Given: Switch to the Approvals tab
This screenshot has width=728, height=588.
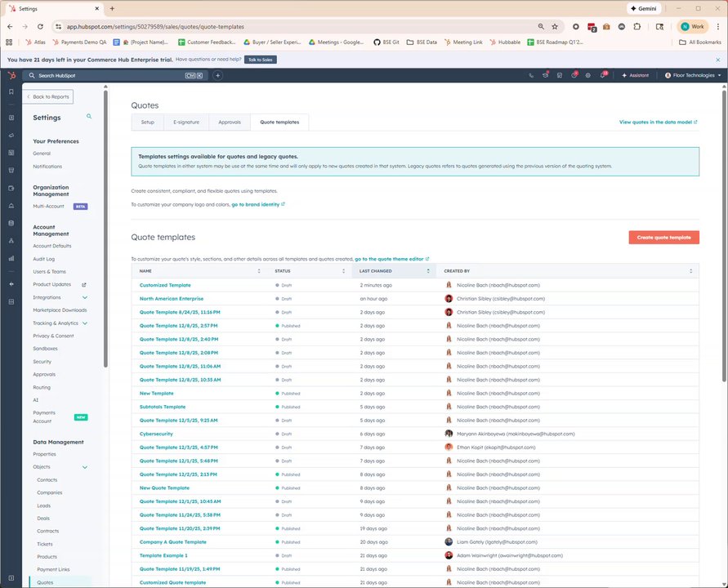Looking at the screenshot, I should click(x=230, y=122).
